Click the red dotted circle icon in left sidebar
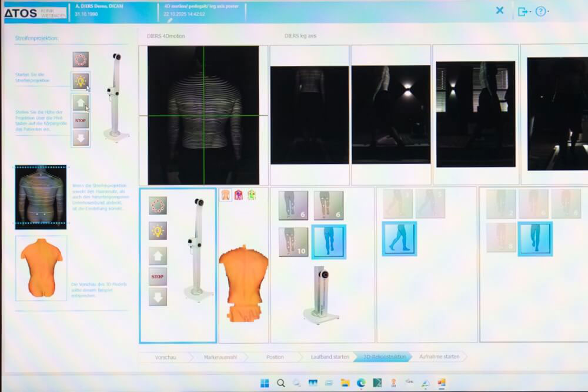 [x=81, y=59]
